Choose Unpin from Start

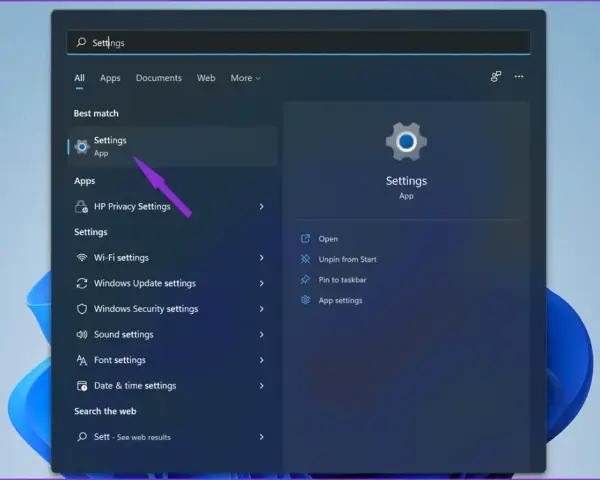coord(347,259)
